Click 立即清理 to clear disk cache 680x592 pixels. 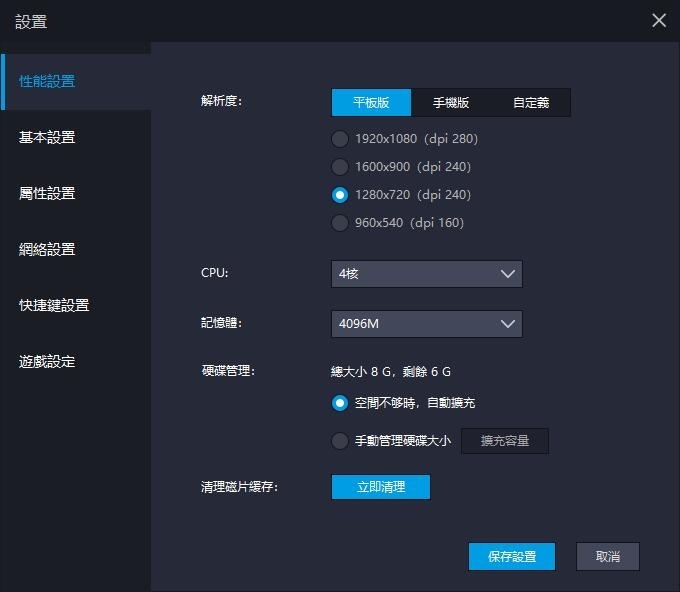tap(381, 487)
